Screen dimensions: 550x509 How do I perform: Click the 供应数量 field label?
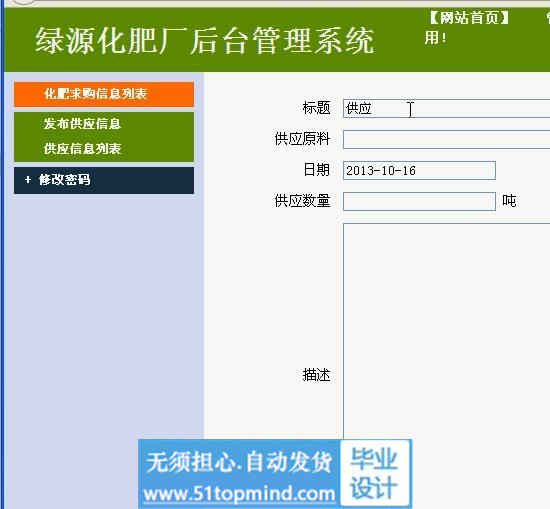(x=302, y=201)
